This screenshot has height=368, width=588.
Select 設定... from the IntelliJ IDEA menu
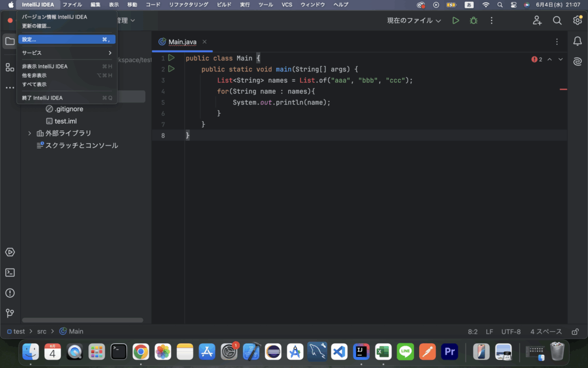pos(29,40)
